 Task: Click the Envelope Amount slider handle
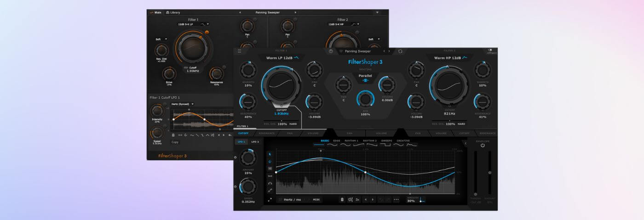[x=489, y=173]
